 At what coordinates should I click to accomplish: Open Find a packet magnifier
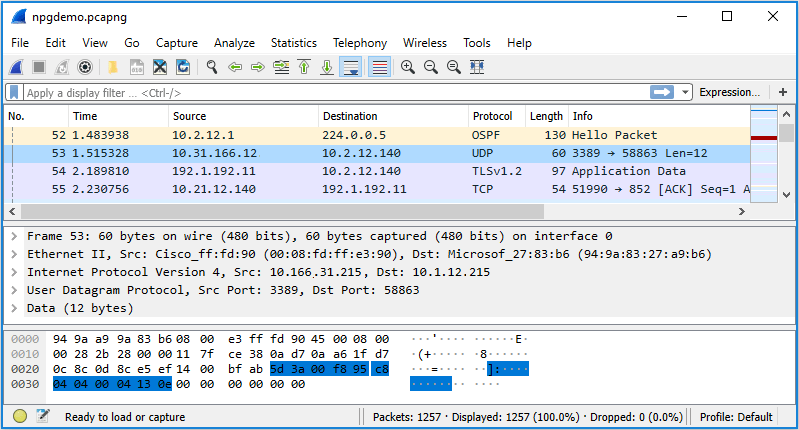(211, 67)
